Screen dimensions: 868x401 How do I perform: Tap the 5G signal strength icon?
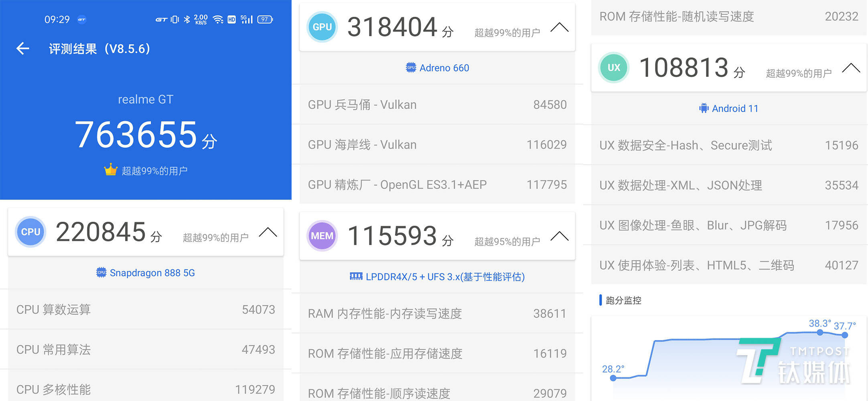pyautogui.click(x=246, y=19)
